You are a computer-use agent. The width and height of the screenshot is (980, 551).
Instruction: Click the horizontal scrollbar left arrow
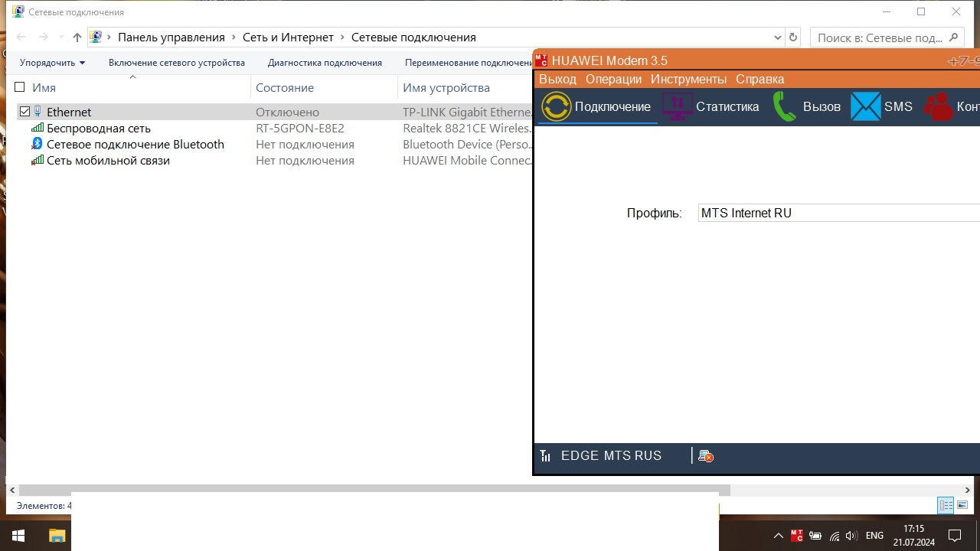click(11, 490)
